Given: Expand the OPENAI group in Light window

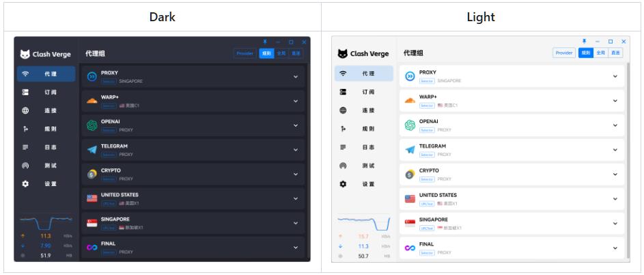Looking at the screenshot, I should tap(615, 125).
